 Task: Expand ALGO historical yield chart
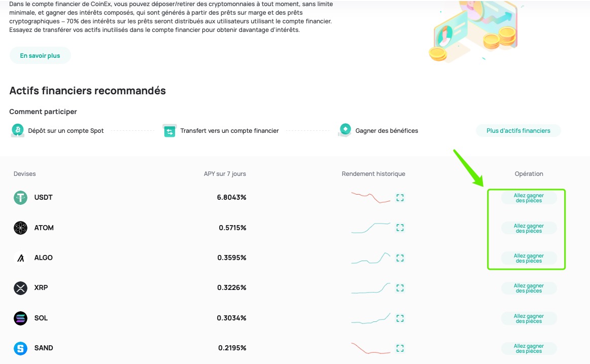(x=400, y=258)
